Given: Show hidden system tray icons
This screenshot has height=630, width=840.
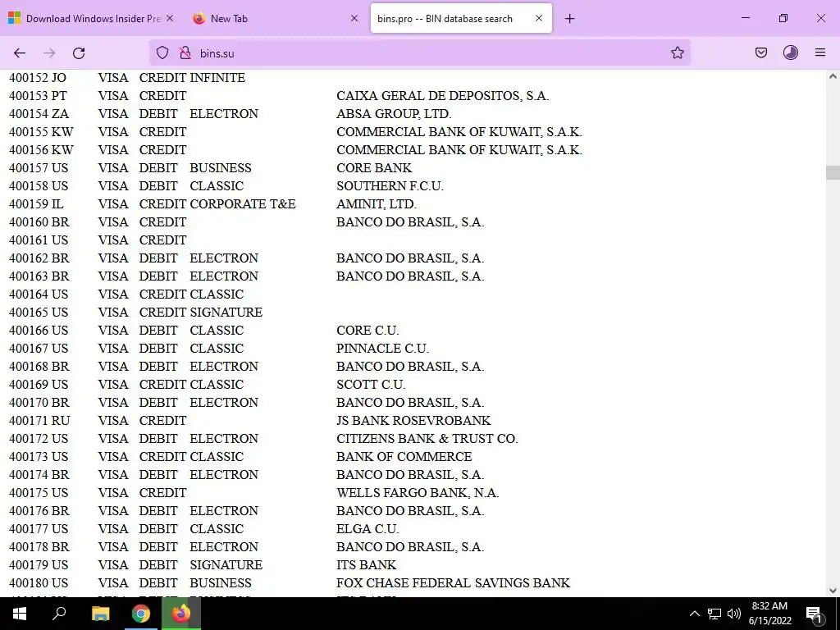Looking at the screenshot, I should tap(694, 614).
